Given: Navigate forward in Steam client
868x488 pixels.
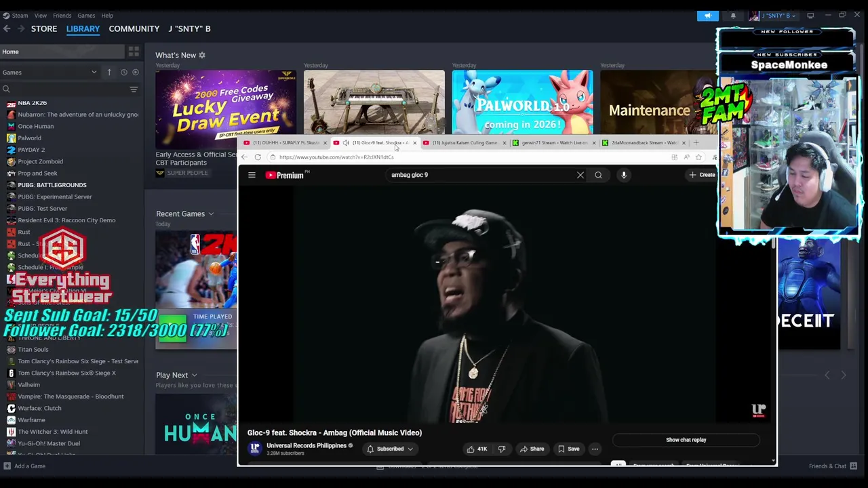Looking at the screenshot, I should pyautogui.click(x=21, y=28).
